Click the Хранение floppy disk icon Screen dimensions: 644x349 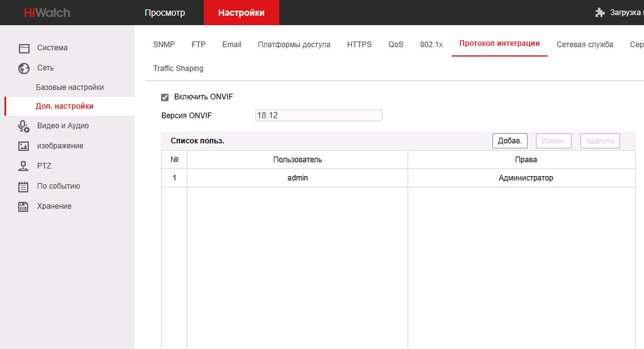[x=23, y=206]
